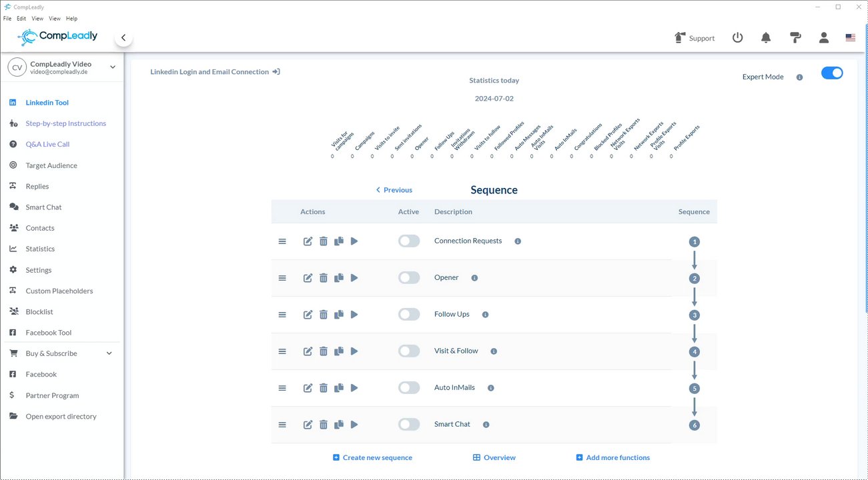This screenshot has height=480, width=868.
Task: Show info icon next to Expert Mode
Action: (799, 77)
